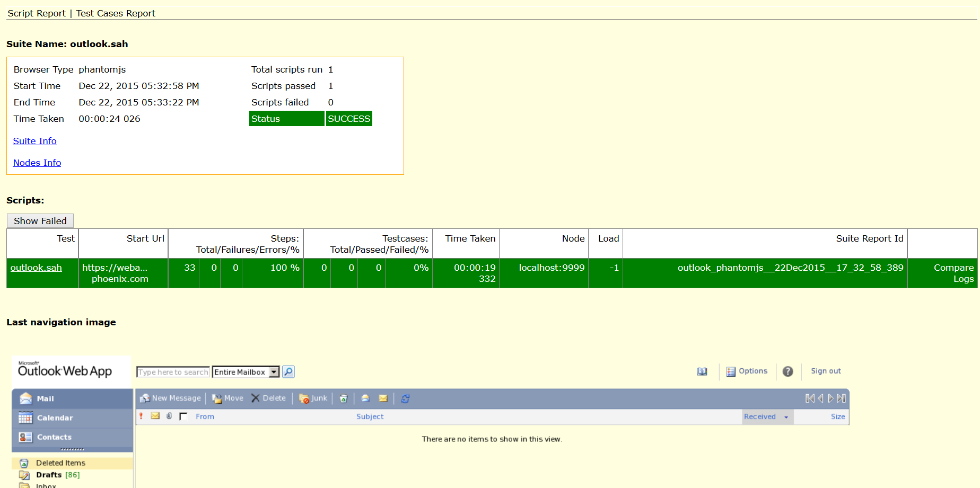Image resolution: width=980 pixels, height=488 pixels.
Task: Sort by importance exclamation column icon
Action: 141,416
